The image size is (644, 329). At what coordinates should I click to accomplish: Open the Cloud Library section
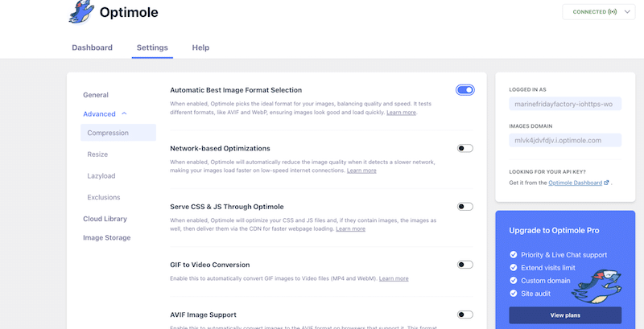[x=105, y=219]
